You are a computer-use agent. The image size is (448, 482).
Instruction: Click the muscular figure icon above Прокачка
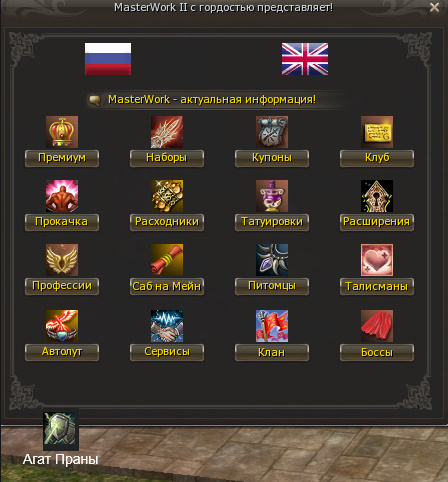click(62, 196)
